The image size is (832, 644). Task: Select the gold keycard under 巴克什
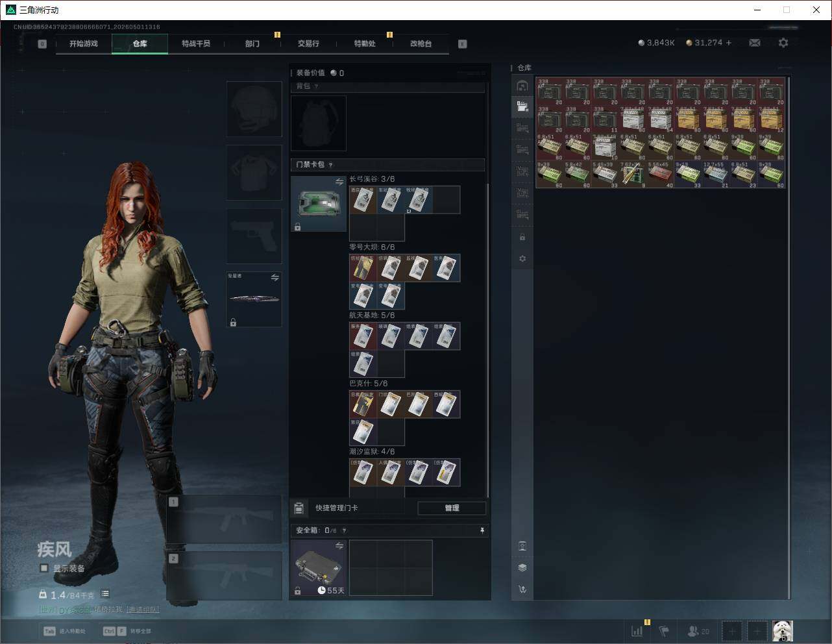pos(363,404)
